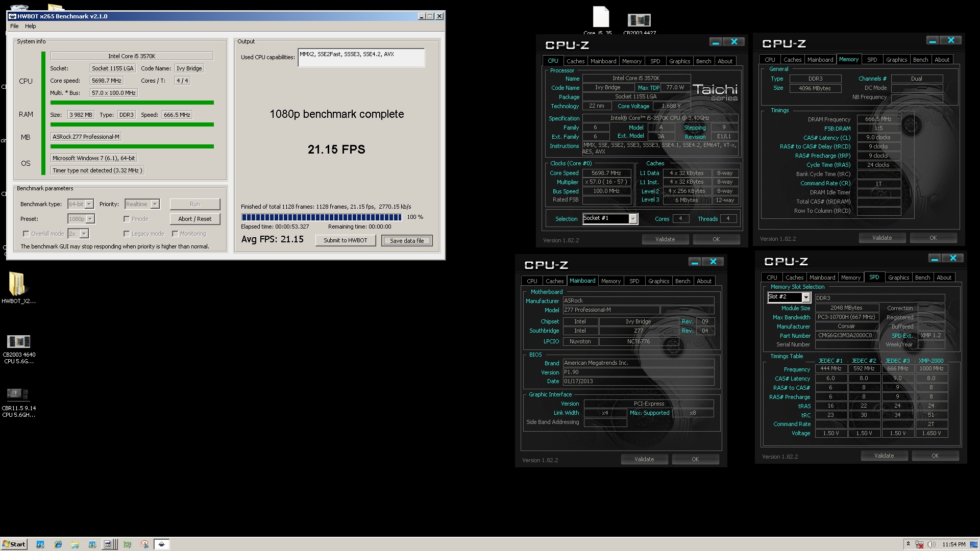Toggle the Legacy mode checkbox

127,234
